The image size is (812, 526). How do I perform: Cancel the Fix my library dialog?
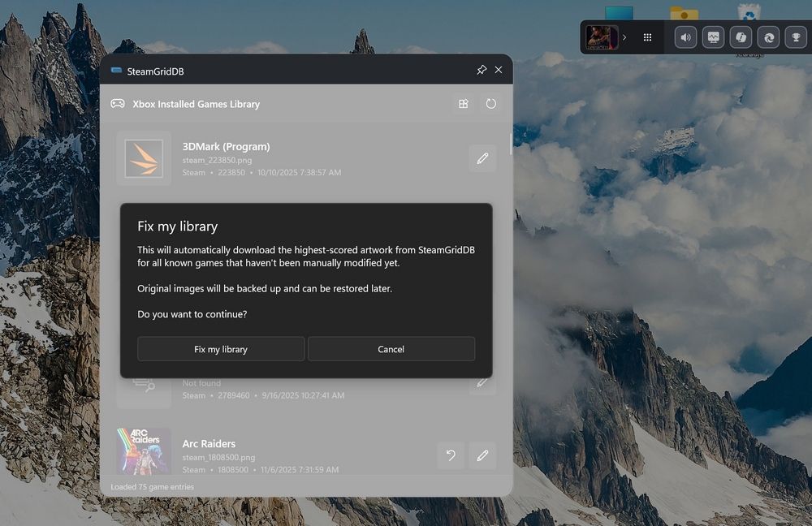tap(391, 349)
